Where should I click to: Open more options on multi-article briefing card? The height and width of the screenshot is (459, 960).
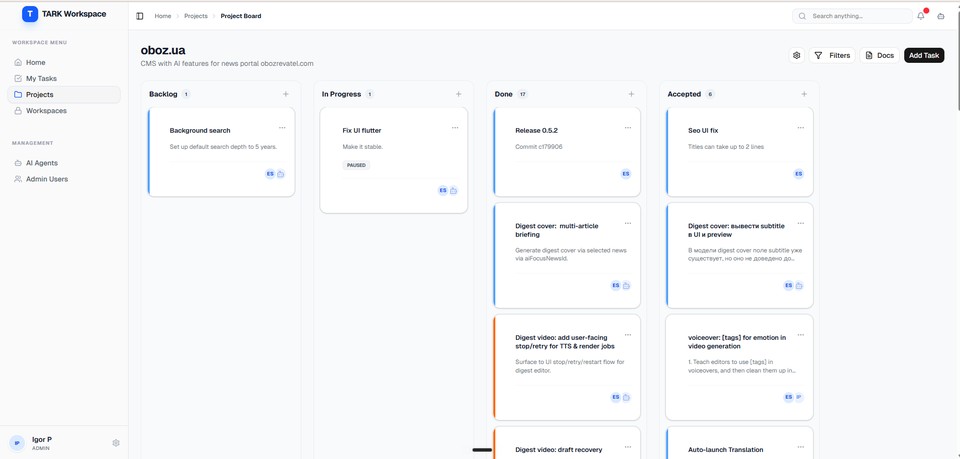coord(628,223)
